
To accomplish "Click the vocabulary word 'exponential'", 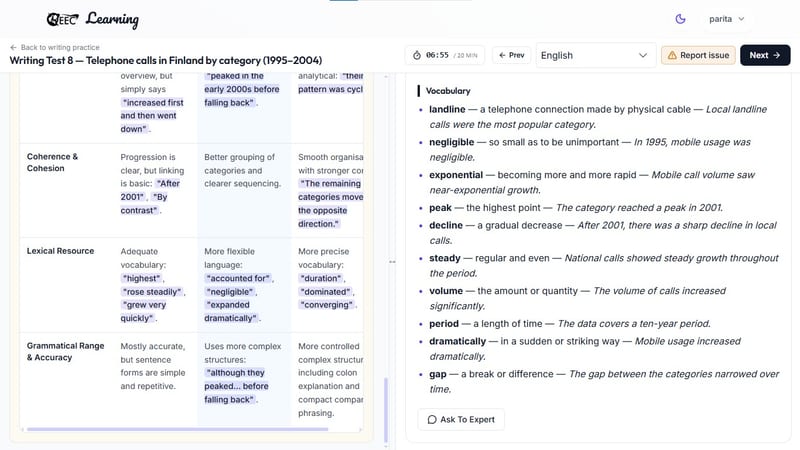I will click(x=456, y=175).
